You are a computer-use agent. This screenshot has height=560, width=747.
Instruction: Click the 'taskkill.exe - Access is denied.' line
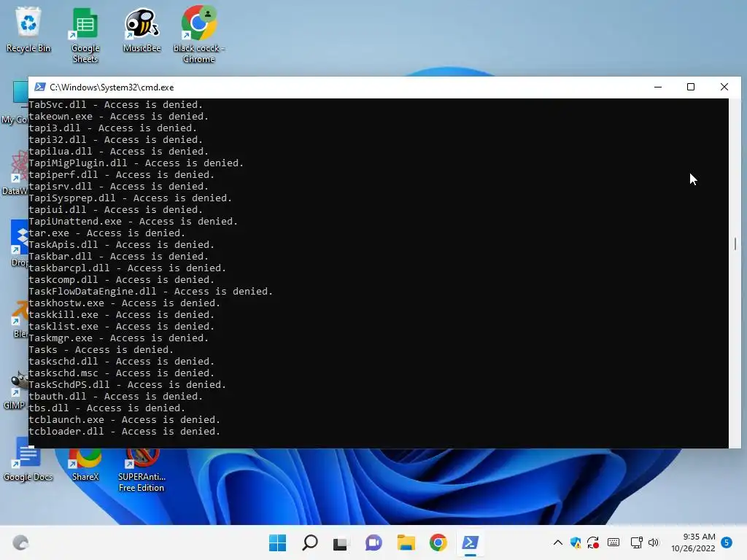coord(122,315)
